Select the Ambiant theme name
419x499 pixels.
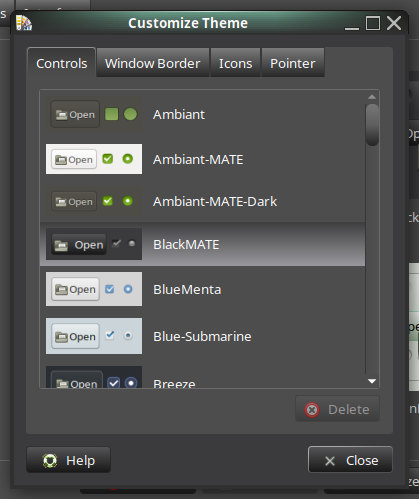(x=179, y=114)
